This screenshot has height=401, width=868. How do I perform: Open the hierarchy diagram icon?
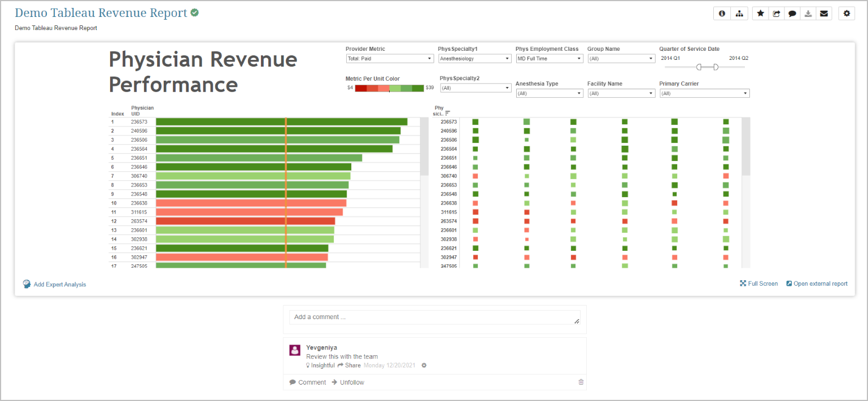pyautogui.click(x=739, y=14)
